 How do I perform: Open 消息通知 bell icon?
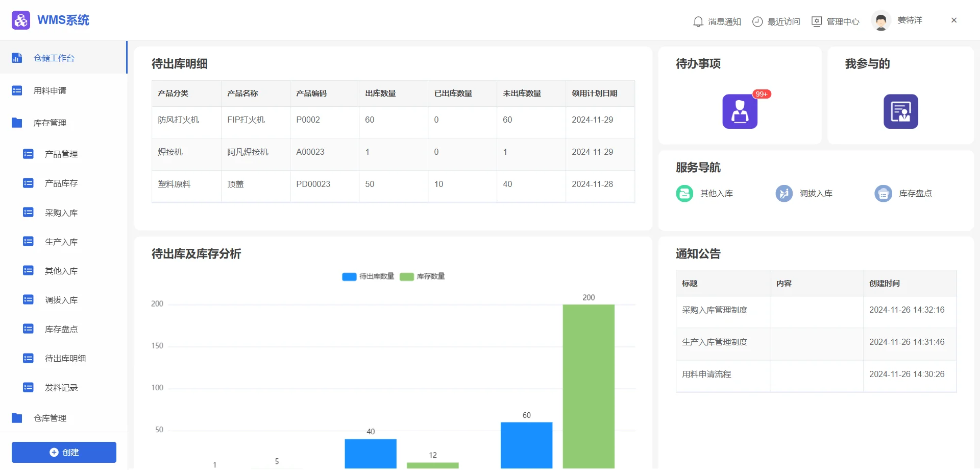coord(698,21)
